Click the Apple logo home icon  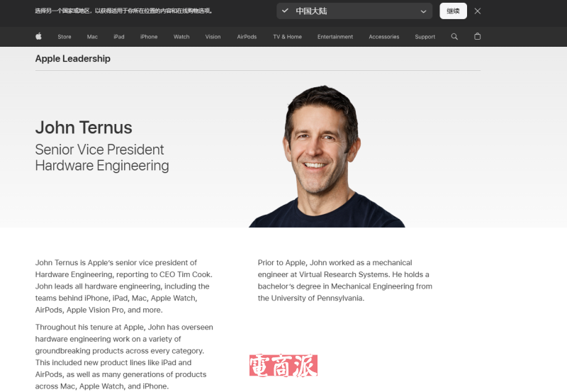point(39,37)
